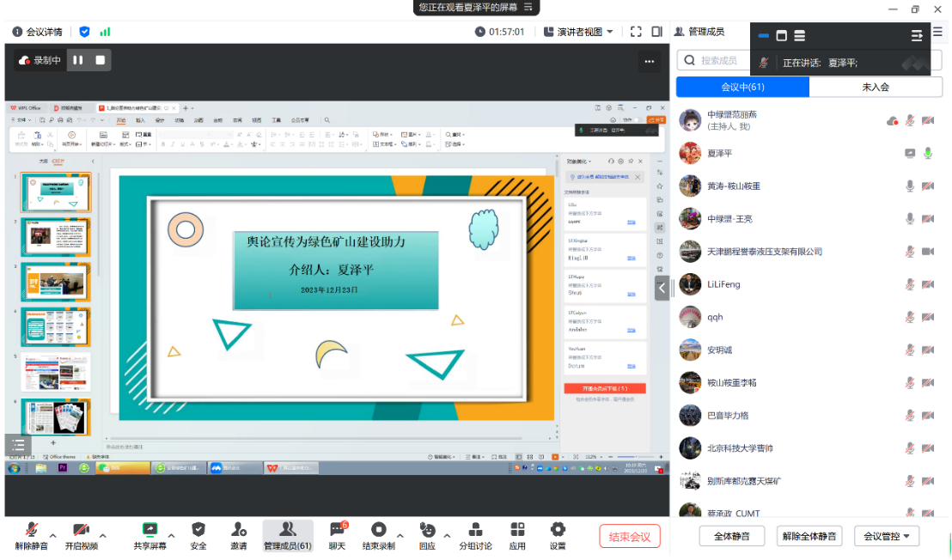Select the 会议中(61) tab
952x560 pixels.
[x=742, y=87]
